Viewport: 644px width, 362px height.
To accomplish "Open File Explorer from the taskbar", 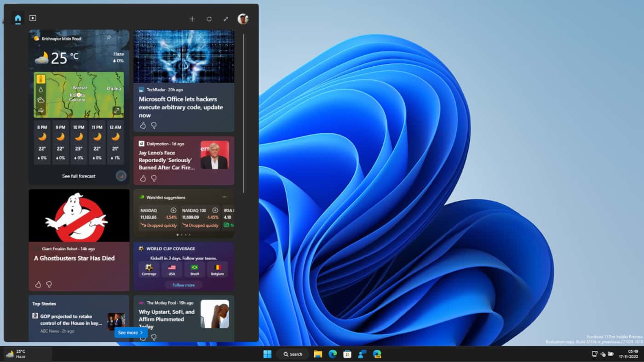I will coord(318,354).
